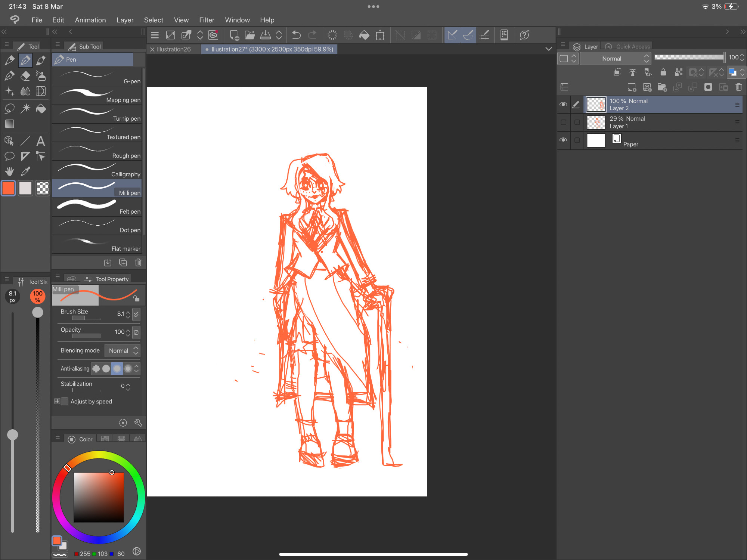Pick the Gradient tool
Screen dimensions: 747x560
click(9, 124)
